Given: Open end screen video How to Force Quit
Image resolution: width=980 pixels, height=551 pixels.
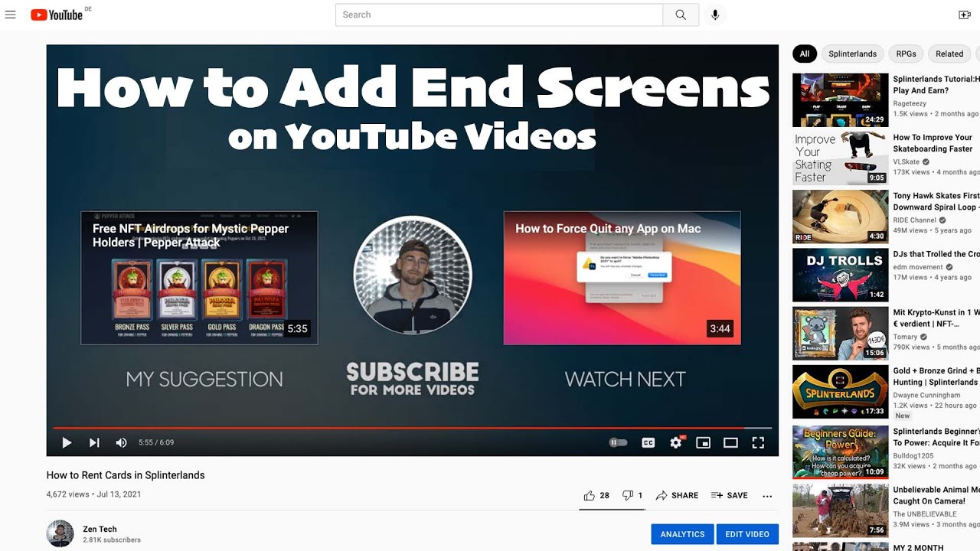Looking at the screenshot, I should click(x=622, y=278).
